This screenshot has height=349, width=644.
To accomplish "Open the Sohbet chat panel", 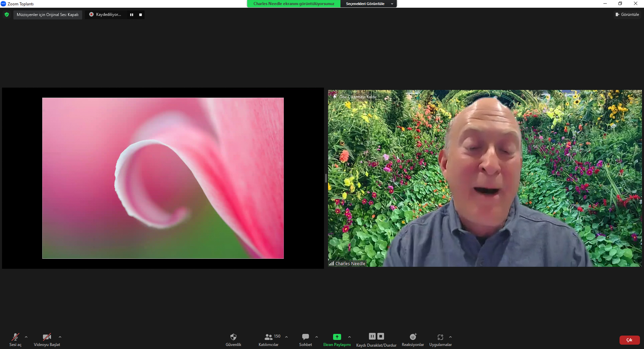I will [x=306, y=340].
